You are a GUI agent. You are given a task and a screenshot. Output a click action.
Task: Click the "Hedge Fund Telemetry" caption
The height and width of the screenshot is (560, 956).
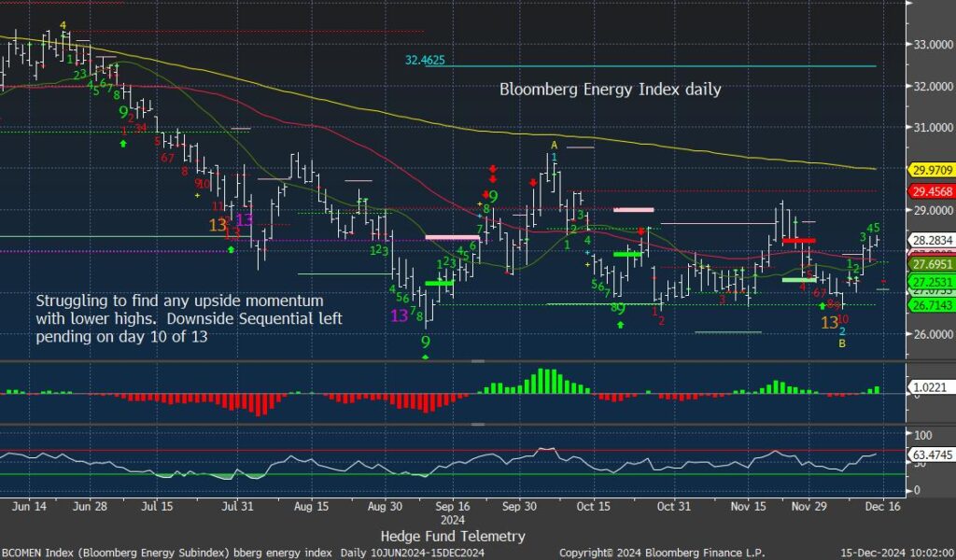pos(453,537)
